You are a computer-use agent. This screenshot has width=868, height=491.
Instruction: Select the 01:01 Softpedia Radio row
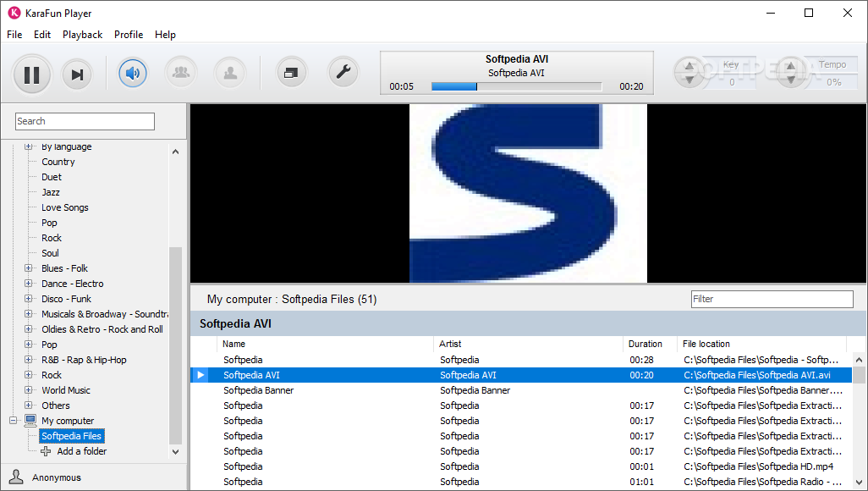point(521,482)
